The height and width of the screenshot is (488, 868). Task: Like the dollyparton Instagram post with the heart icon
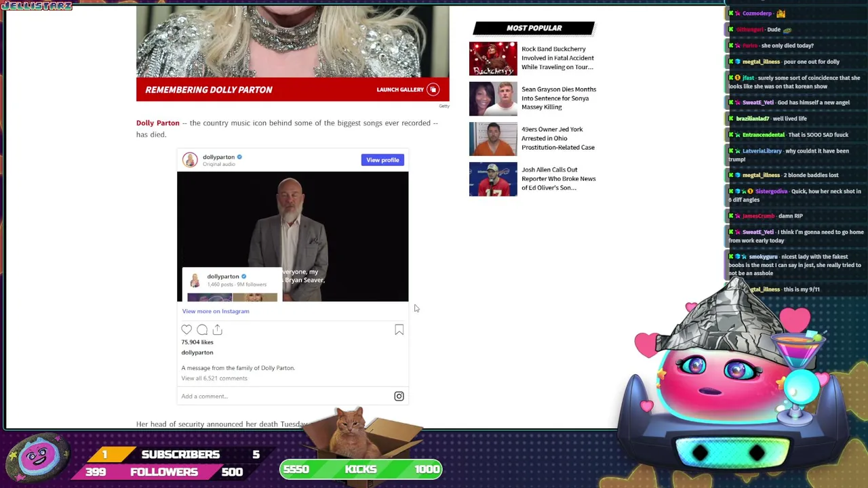click(186, 329)
